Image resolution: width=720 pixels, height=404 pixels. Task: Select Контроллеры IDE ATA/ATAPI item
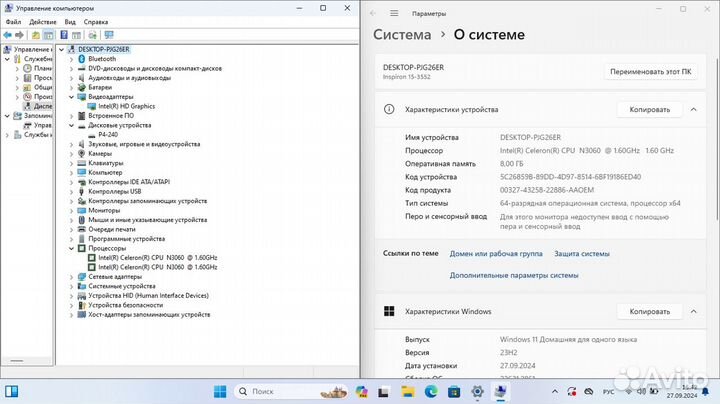click(129, 182)
